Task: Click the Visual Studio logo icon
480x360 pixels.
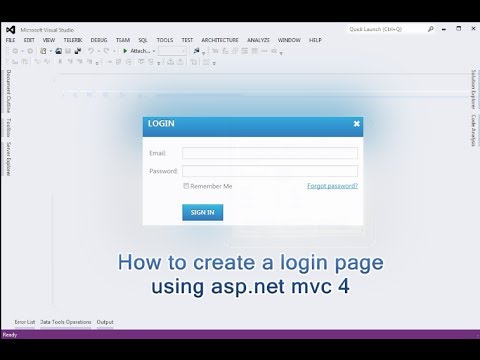Action: click(x=11, y=30)
